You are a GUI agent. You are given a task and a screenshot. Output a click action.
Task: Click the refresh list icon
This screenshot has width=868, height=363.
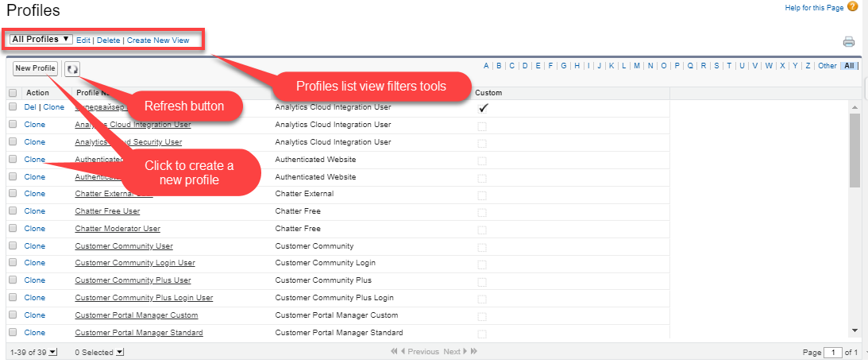pos(72,69)
